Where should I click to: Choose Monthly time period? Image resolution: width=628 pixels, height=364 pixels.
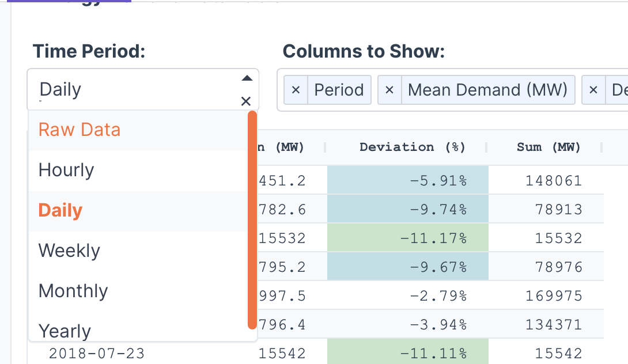point(73,291)
